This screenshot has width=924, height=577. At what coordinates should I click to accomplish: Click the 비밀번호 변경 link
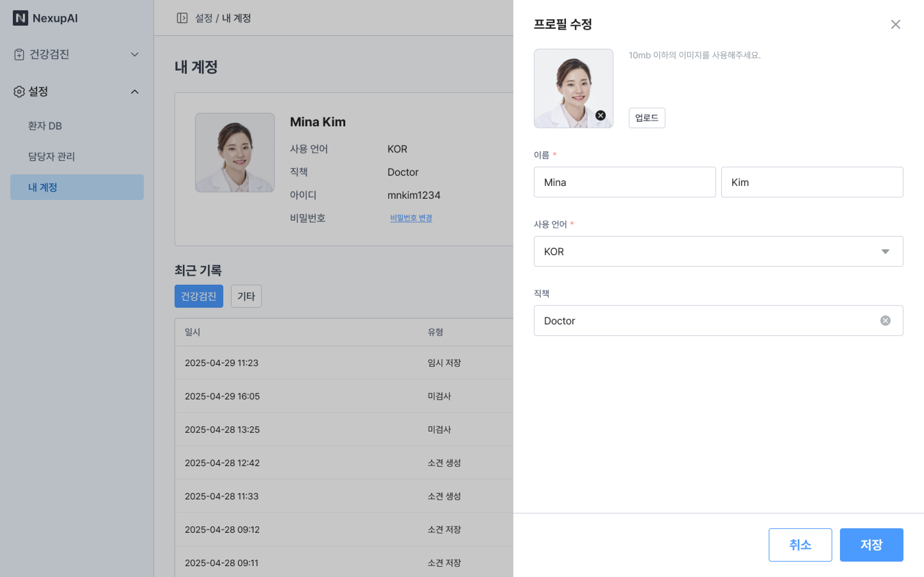coord(411,218)
